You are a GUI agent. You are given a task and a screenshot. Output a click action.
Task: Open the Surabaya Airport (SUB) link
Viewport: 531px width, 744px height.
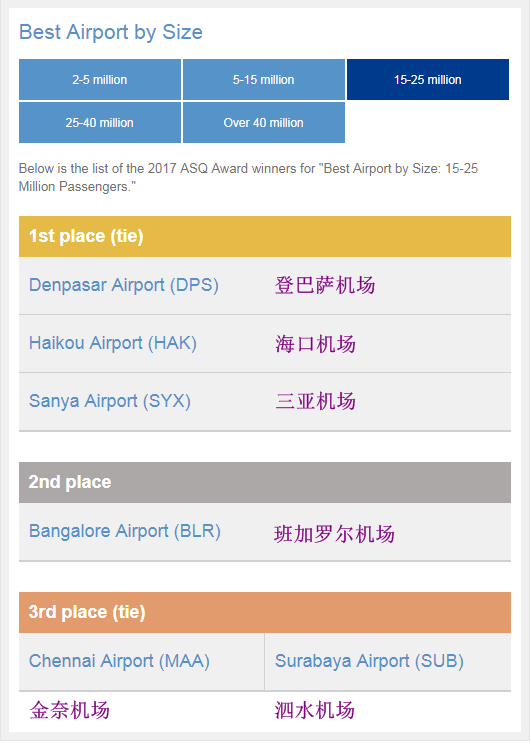click(369, 661)
